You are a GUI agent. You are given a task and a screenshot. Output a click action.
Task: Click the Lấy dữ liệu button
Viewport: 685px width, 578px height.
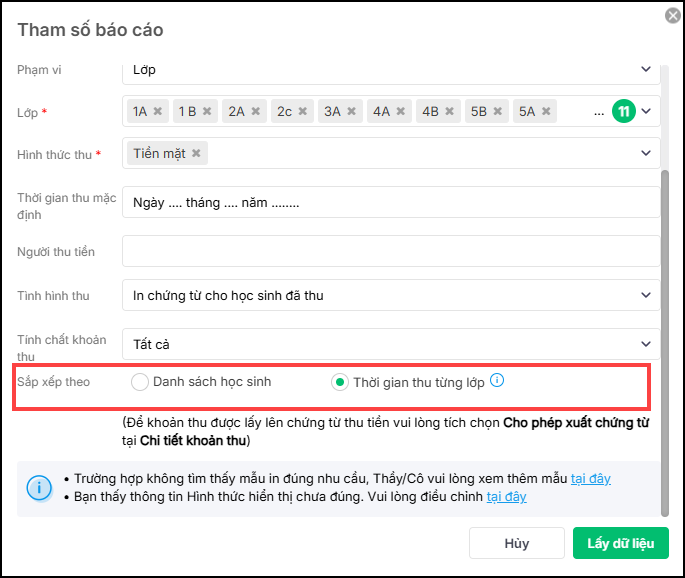pyautogui.click(x=620, y=543)
